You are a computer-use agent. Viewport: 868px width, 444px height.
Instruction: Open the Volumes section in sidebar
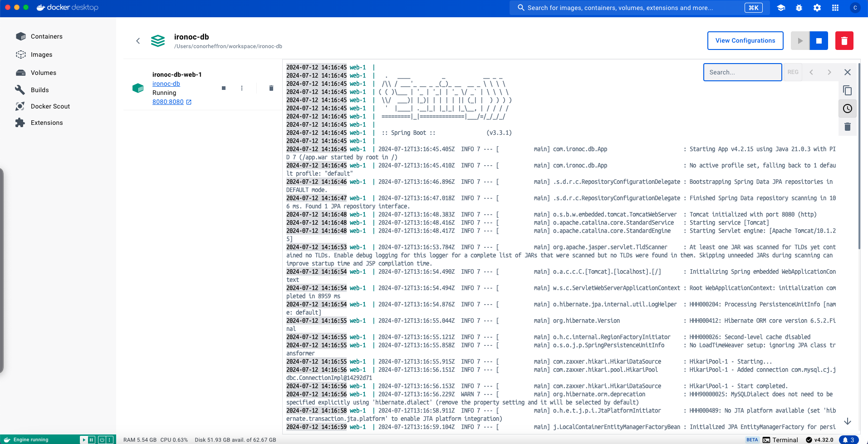36,73
